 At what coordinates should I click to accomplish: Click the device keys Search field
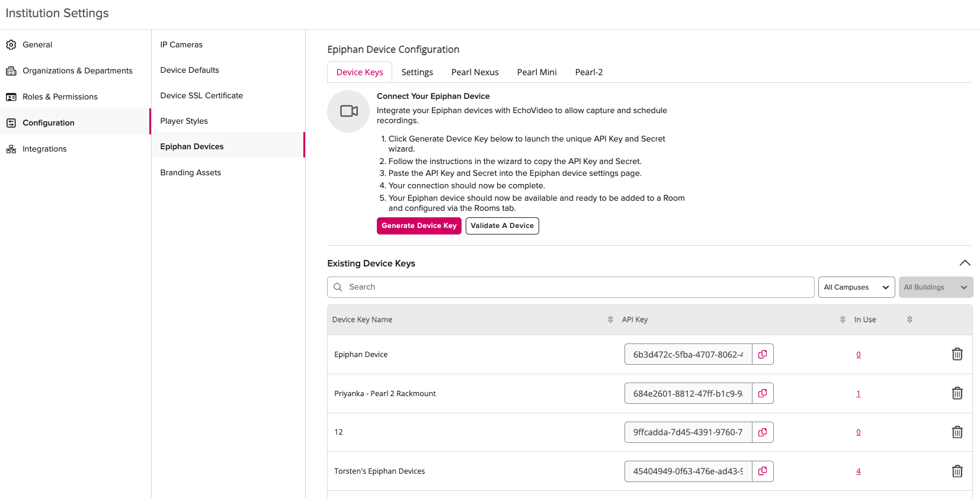571,287
